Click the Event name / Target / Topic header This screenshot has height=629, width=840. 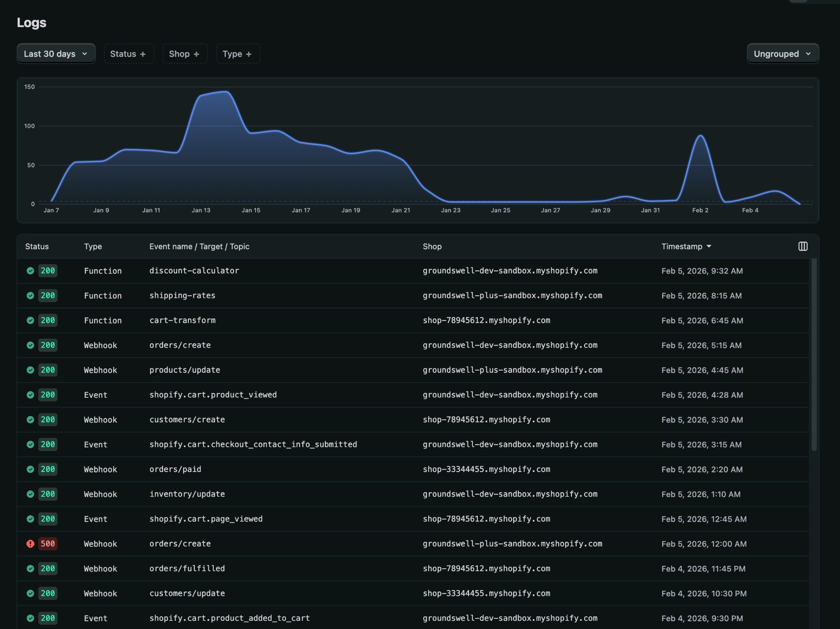pyautogui.click(x=199, y=246)
